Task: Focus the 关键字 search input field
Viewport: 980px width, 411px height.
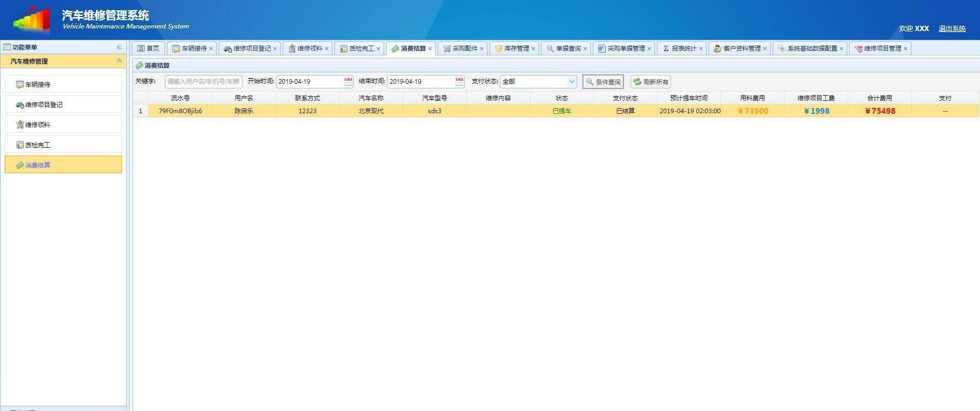Action: (x=203, y=82)
